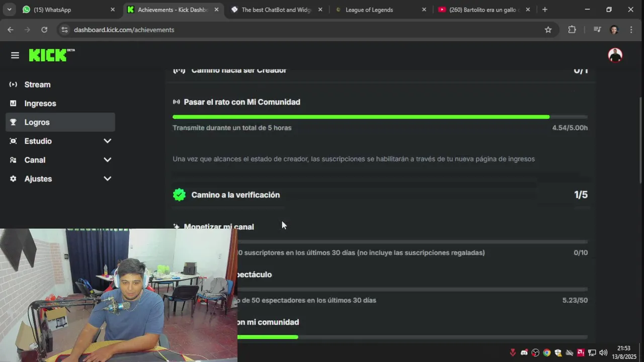The width and height of the screenshot is (644, 362).
Task: Open Discord from the system tray
Action: pos(524,352)
